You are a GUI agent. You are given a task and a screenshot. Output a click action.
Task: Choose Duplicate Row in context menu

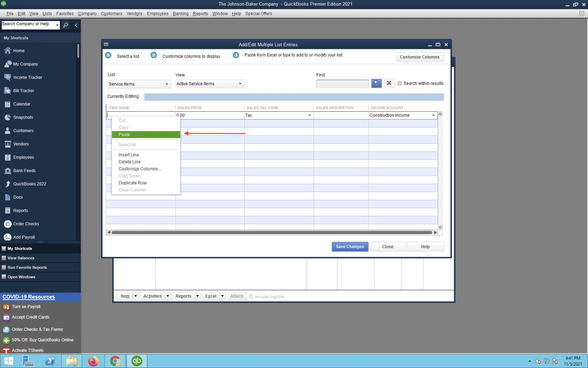[x=146, y=183]
